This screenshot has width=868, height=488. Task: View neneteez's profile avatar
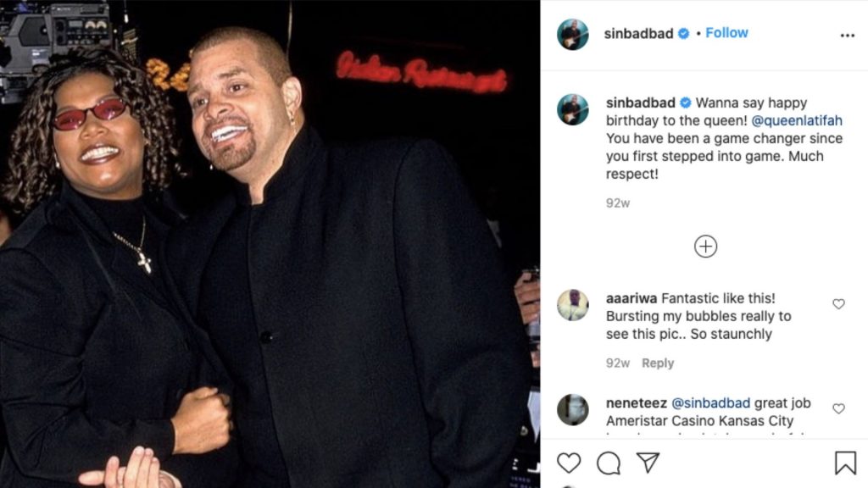(572, 409)
